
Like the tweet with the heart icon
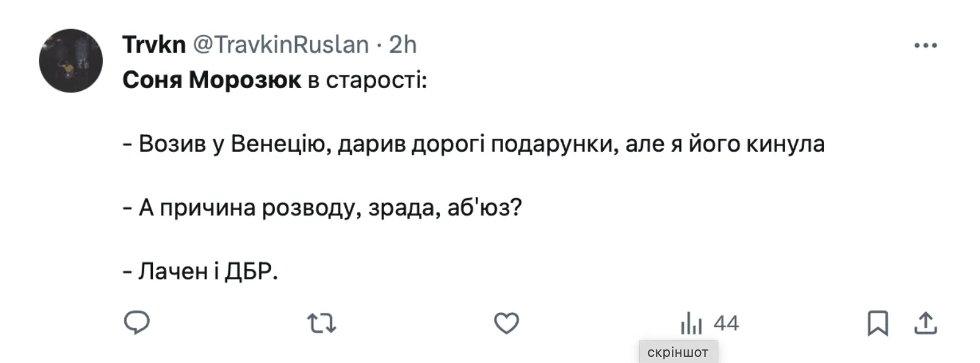[x=506, y=323]
